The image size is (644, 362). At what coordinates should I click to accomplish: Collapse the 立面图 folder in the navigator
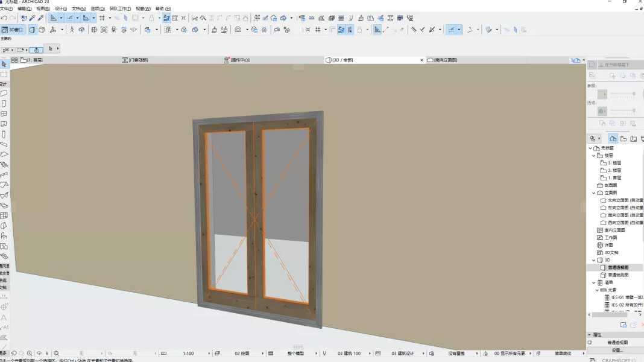(593, 192)
